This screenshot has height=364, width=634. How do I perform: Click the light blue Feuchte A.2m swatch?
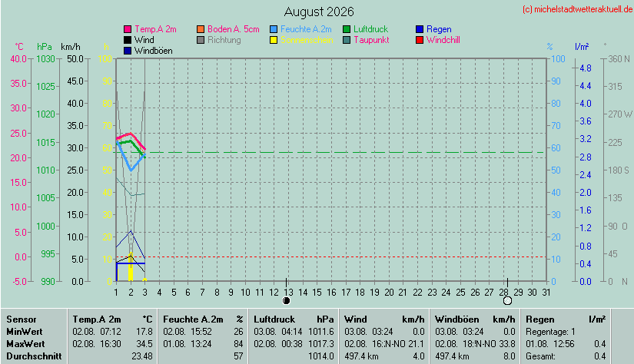pyautogui.click(x=274, y=29)
